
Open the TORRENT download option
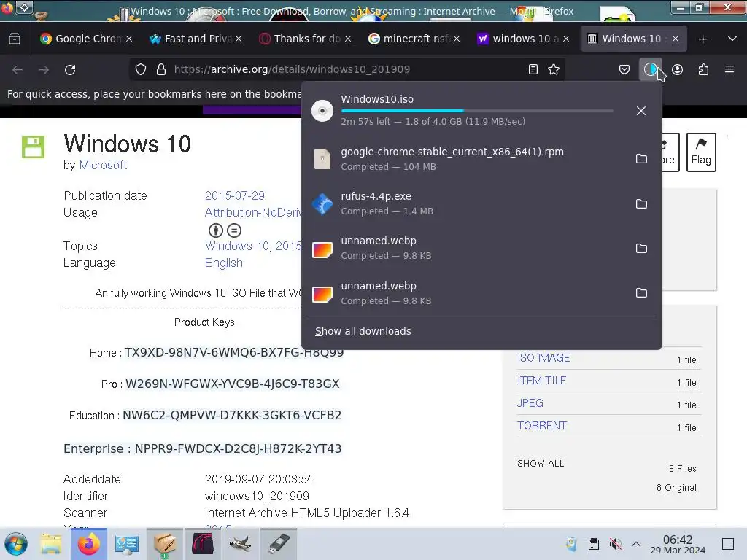(542, 426)
